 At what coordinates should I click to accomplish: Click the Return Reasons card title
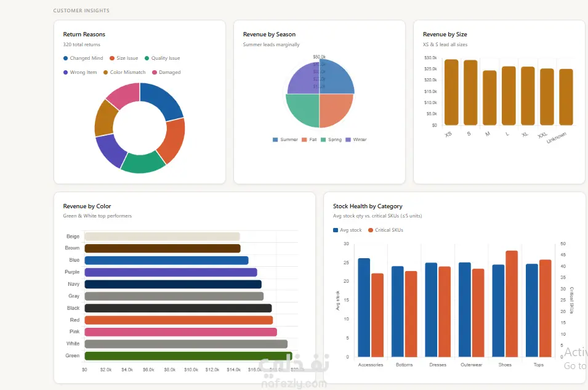click(84, 34)
